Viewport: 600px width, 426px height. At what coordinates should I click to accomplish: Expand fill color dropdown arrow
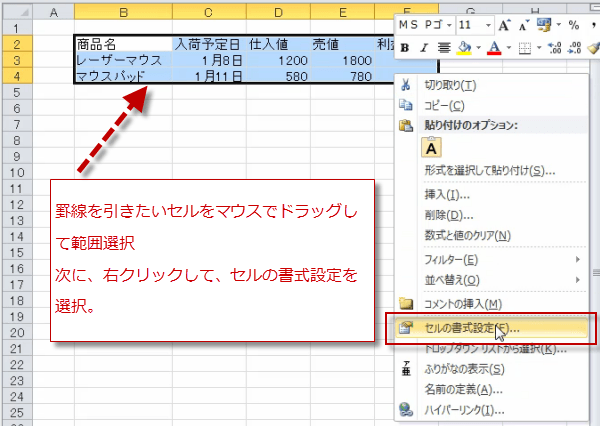[x=478, y=48]
